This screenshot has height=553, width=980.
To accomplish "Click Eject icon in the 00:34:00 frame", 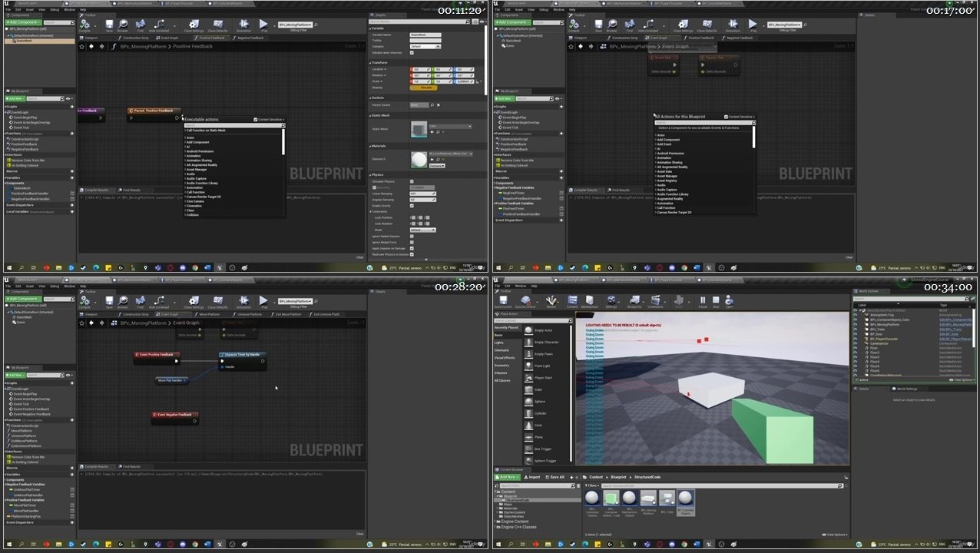I will click(729, 301).
